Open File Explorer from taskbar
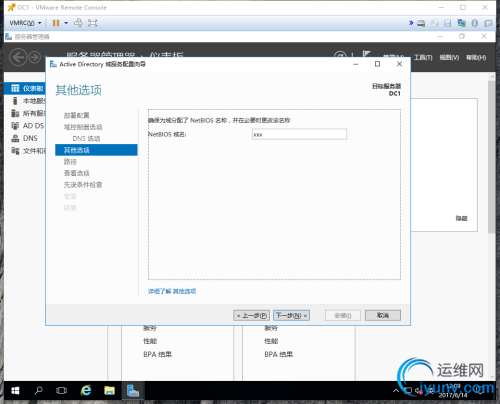Image resolution: width=500 pixels, height=404 pixels. (109, 390)
